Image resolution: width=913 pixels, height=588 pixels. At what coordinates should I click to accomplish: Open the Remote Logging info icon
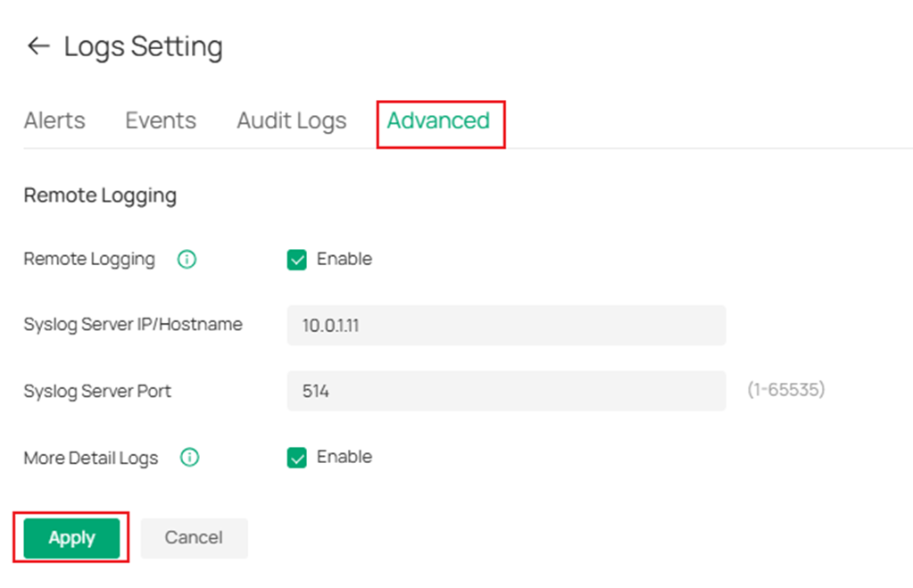click(187, 259)
